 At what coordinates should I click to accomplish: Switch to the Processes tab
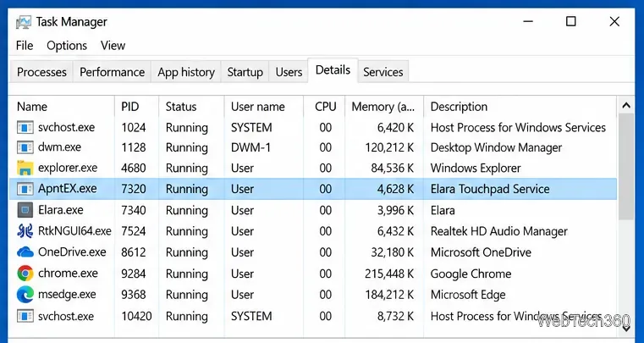(41, 72)
